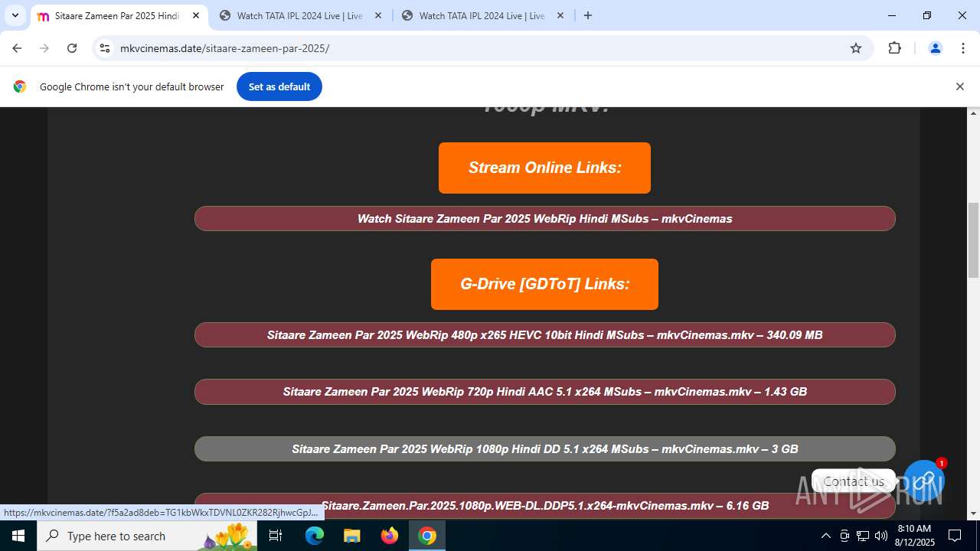
Task: Bookmark this page with the star icon
Action: point(856,48)
